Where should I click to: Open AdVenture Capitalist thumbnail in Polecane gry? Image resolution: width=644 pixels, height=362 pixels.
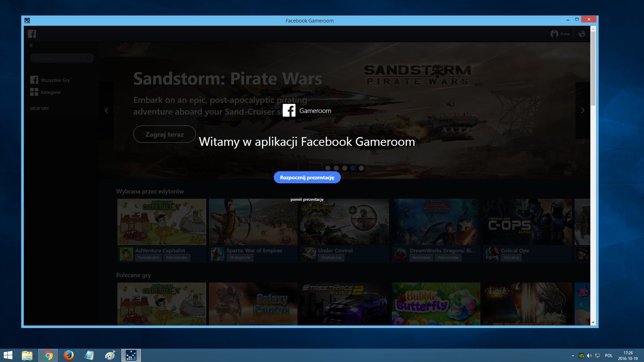pos(162,304)
